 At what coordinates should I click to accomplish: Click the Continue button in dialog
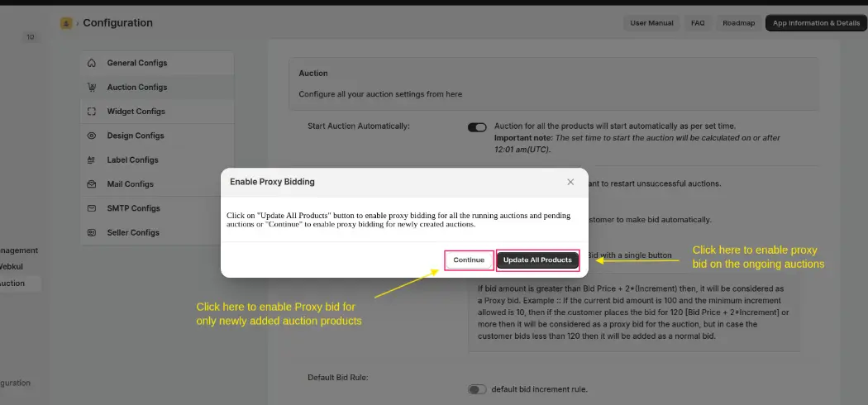(x=469, y=260)
